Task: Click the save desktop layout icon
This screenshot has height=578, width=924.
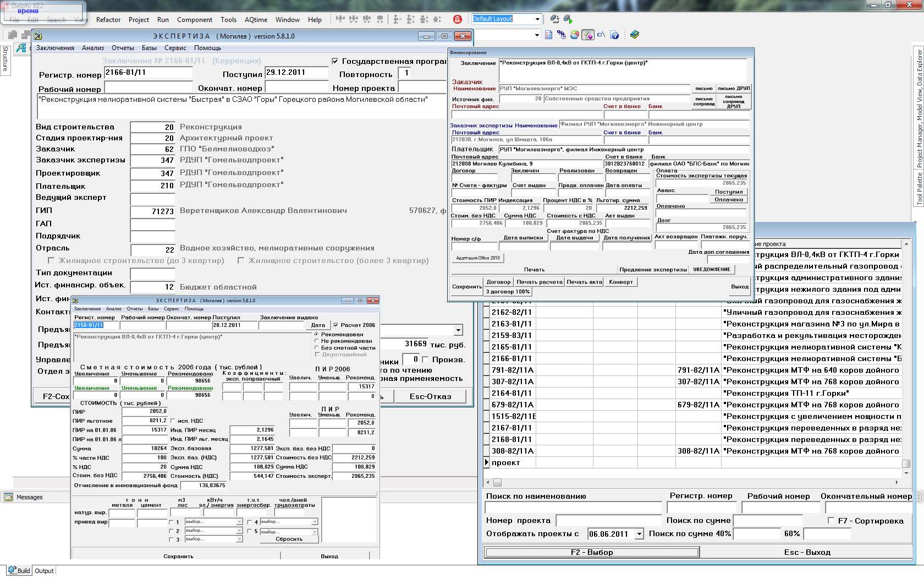Action: [554, 19]
